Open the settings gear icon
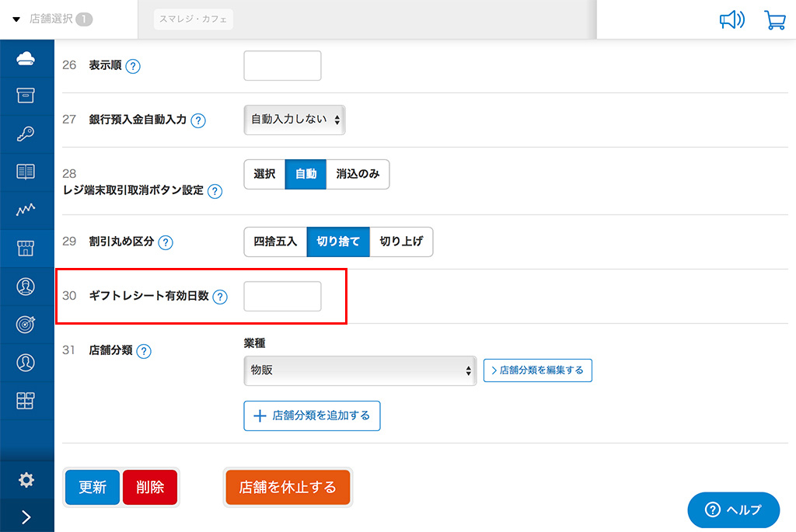This screenshot has width=796, height=532. 26,480
